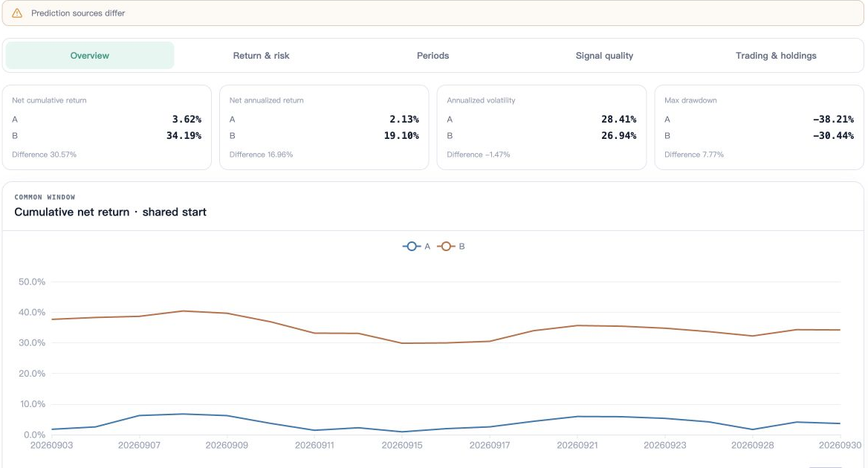Click the 20260909 x-axis date label
This screenshot has height=468, width=868.
tap(227, 445)
